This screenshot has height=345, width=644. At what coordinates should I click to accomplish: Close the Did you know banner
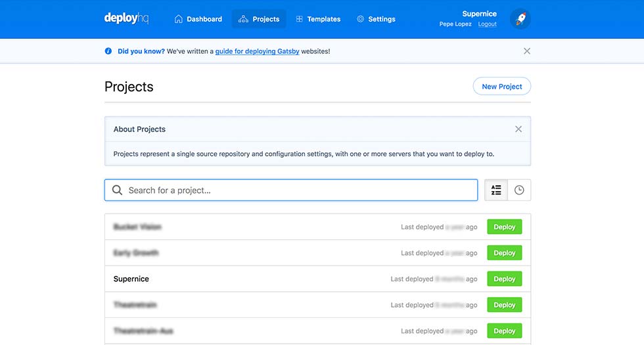point(527,51)
